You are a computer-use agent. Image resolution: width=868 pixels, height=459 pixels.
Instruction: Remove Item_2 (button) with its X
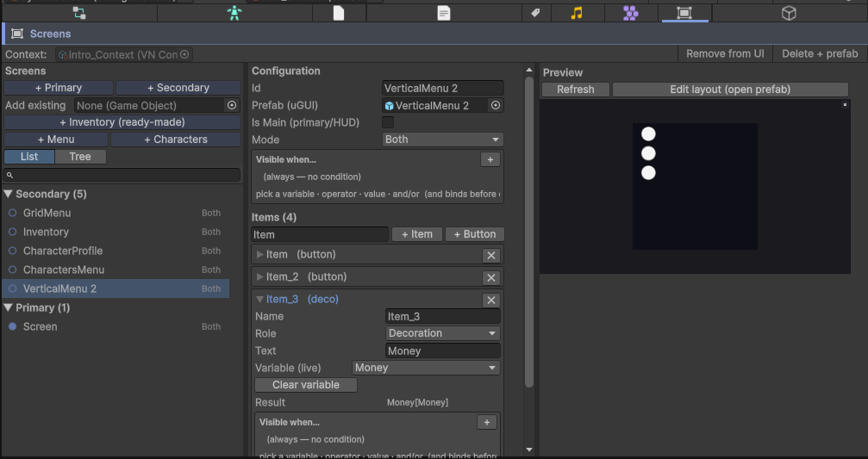[x=490, y=277]
